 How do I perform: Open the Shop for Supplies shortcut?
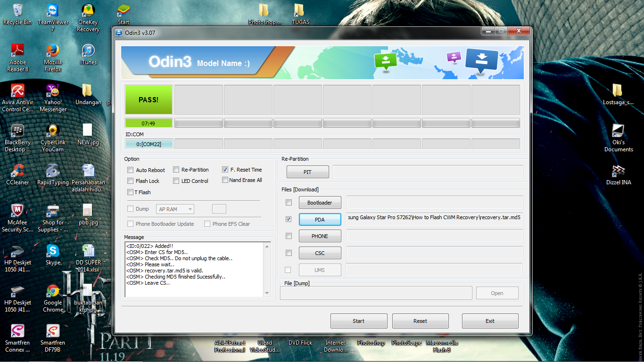(x=53, y=218)
